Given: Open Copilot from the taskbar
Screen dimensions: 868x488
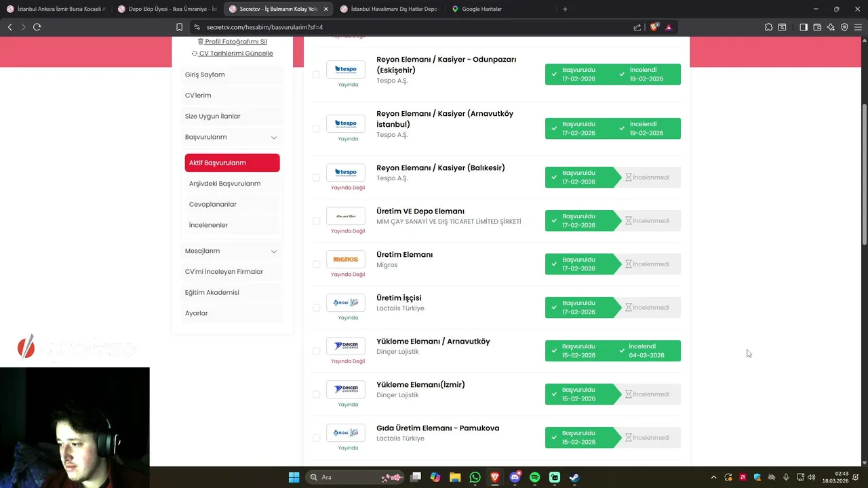Looking at the screenshot, I should 435,477.
